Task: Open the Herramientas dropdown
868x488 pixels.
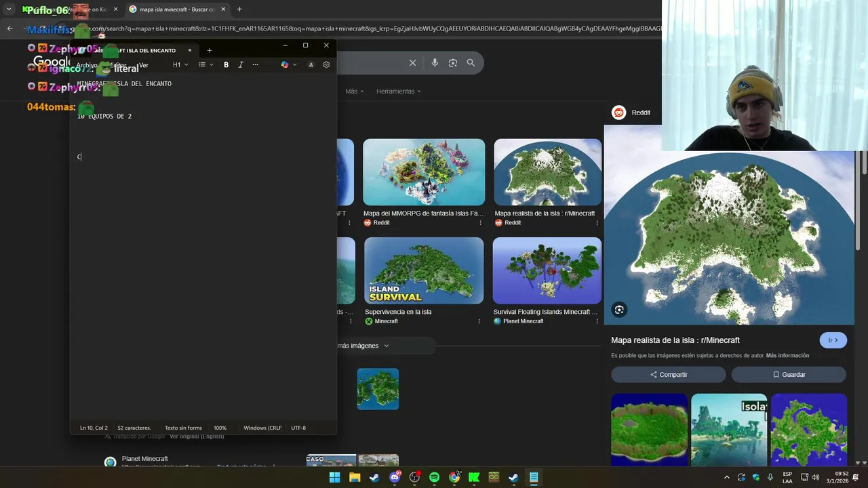Action: click(398, 91)
